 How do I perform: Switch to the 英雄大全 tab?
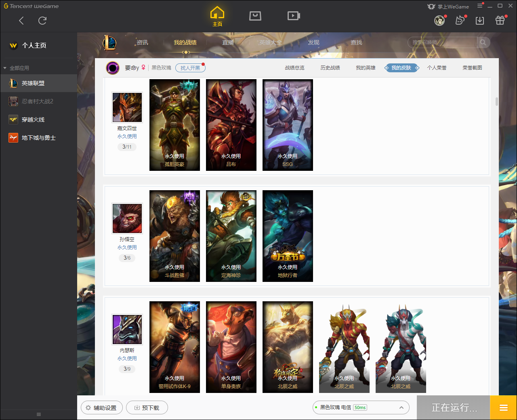point(271,42)
